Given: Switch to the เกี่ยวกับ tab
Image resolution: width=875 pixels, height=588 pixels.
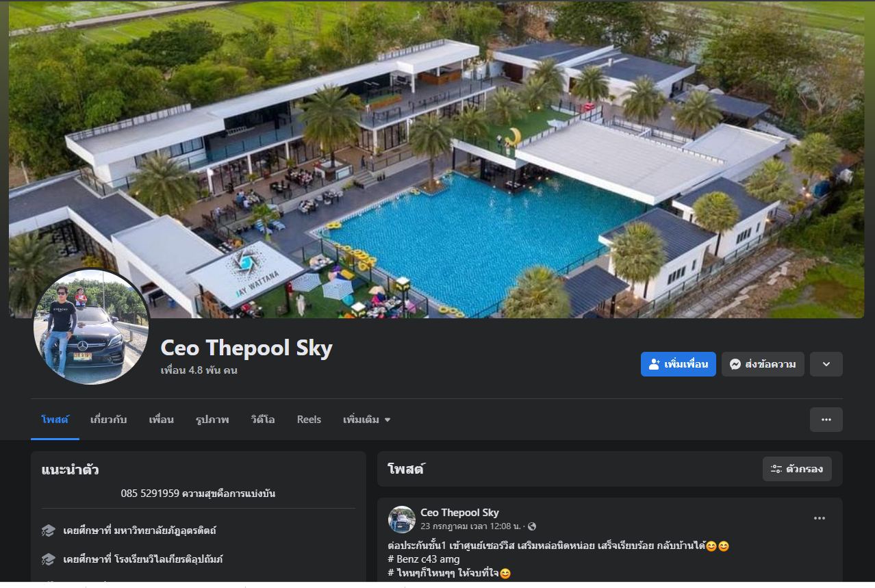Looking at the screenshot, I should 109,420.
